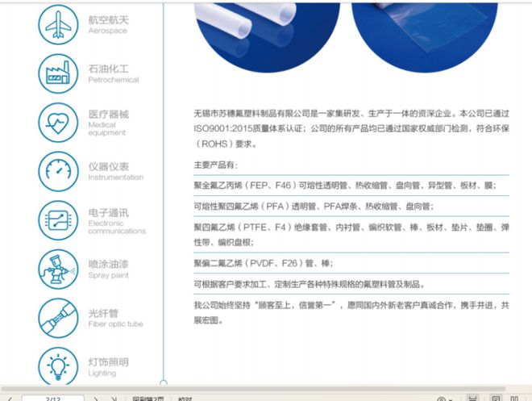
Task: Click the Lighting bulb icon
Action: tap(58, 365)
